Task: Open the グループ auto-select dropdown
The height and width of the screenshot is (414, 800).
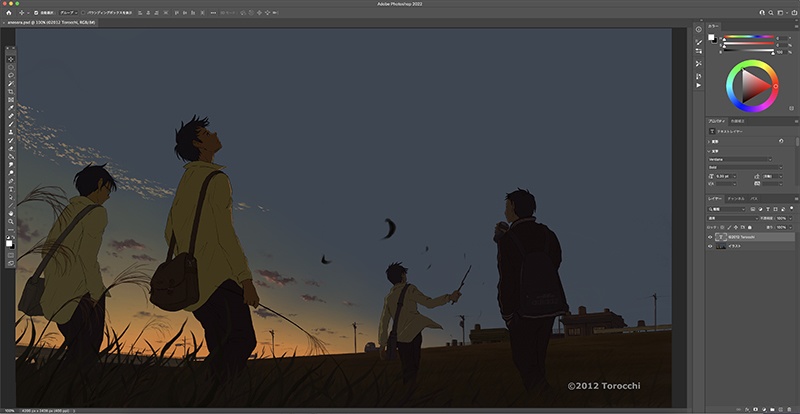Action: point(68,13)
